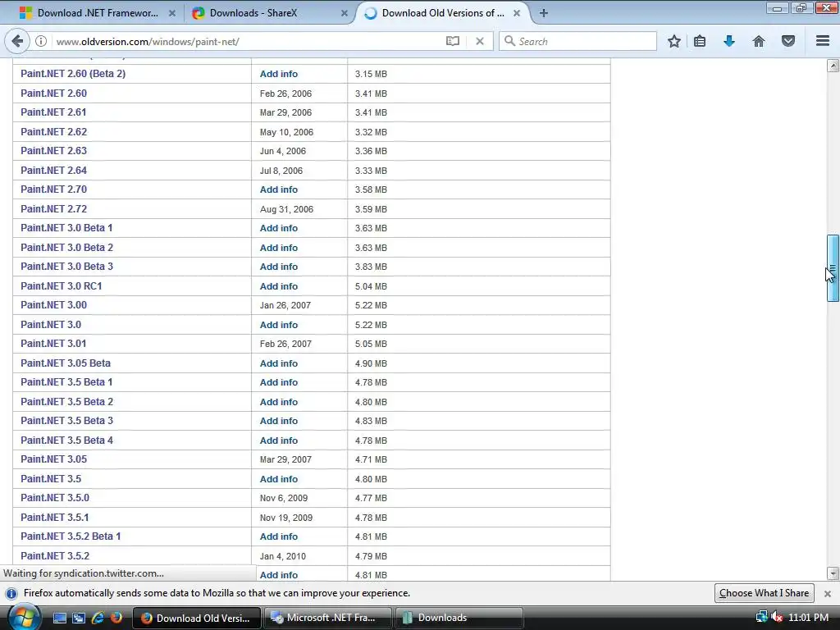Image resolution: width=840 pixels, height=630 pixels.
Task: Click the size 5.04 MB
Action: pos(371,286)
